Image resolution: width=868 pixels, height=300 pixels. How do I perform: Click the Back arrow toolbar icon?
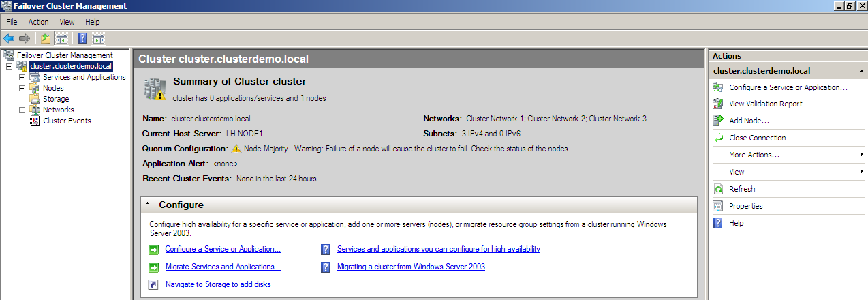point(9,38)
